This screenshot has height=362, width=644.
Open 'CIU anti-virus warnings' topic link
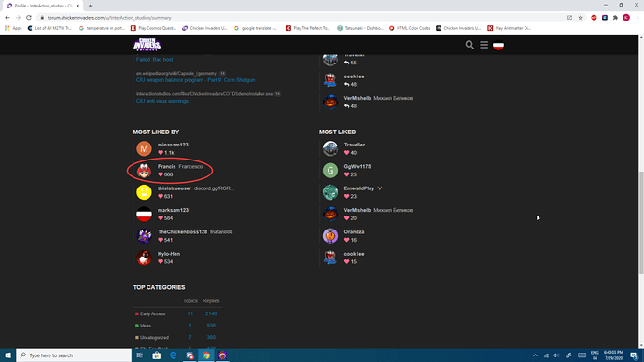(161, 101)
